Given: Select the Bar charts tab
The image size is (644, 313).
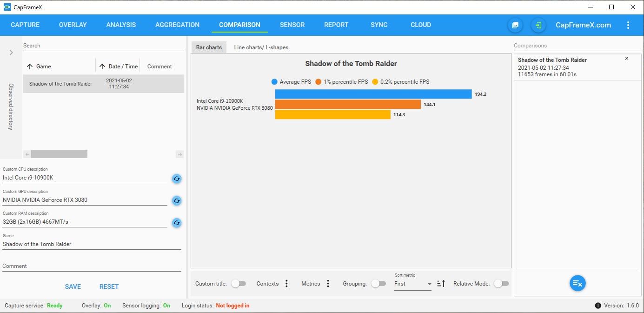Looking at the screenshot, I should click(209, 47).
